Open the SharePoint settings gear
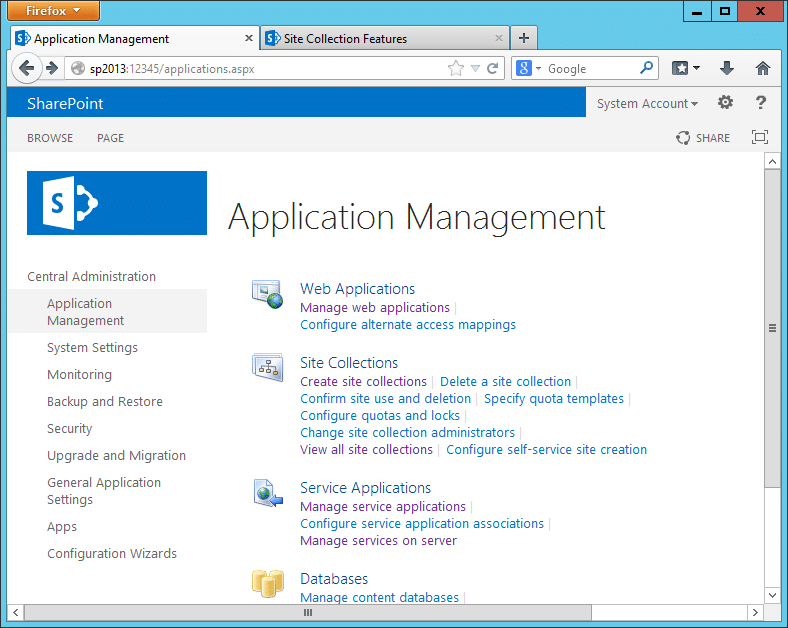 coord(725,102)
